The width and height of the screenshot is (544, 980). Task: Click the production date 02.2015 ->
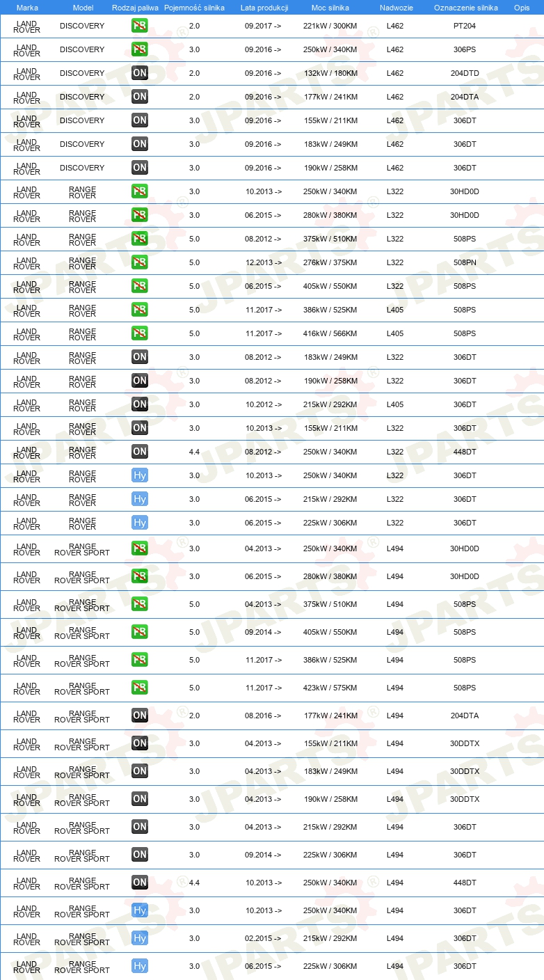point(264,938)
